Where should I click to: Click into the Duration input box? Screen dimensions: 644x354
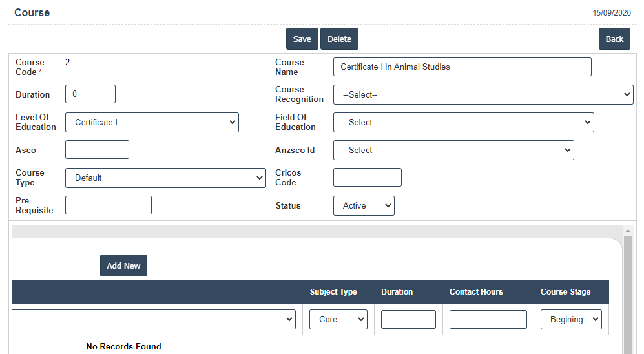tap(90, 94)
